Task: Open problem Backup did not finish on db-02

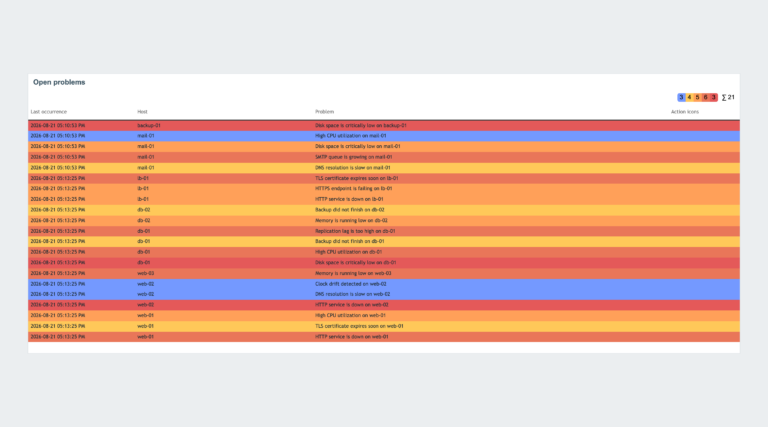Action: 350,210
